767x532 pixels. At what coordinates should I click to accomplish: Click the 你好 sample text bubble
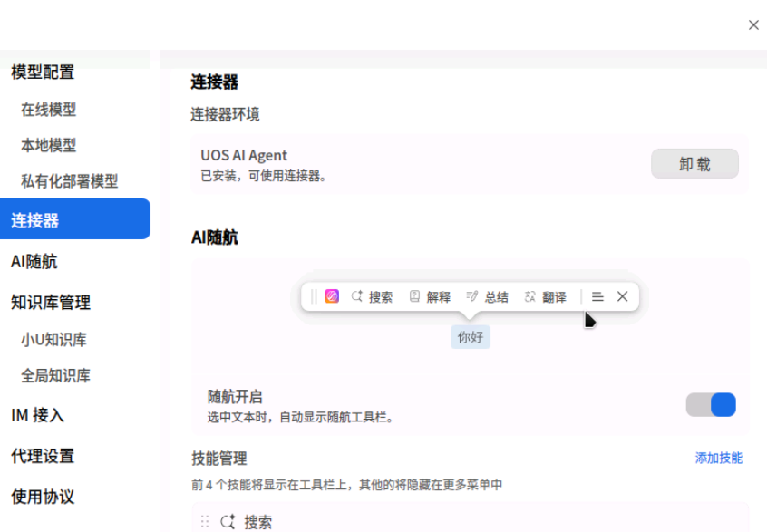point(470,337)
